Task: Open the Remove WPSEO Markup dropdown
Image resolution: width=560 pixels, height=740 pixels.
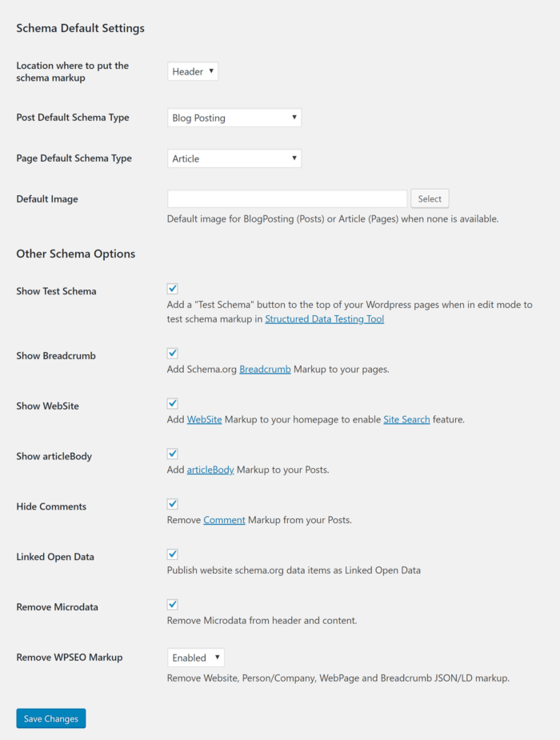Action: tap(195, 657)
